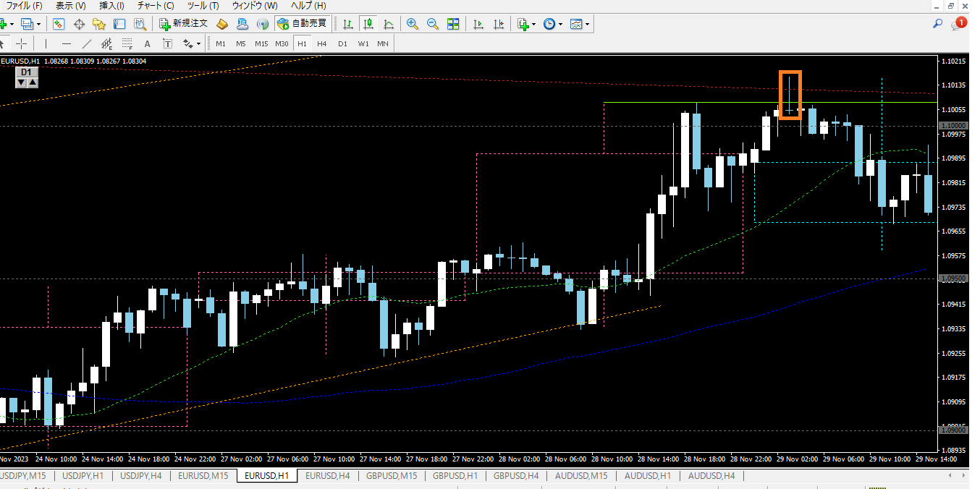Click the zoom out magnifier icon
980x489 pixels.
433,24
